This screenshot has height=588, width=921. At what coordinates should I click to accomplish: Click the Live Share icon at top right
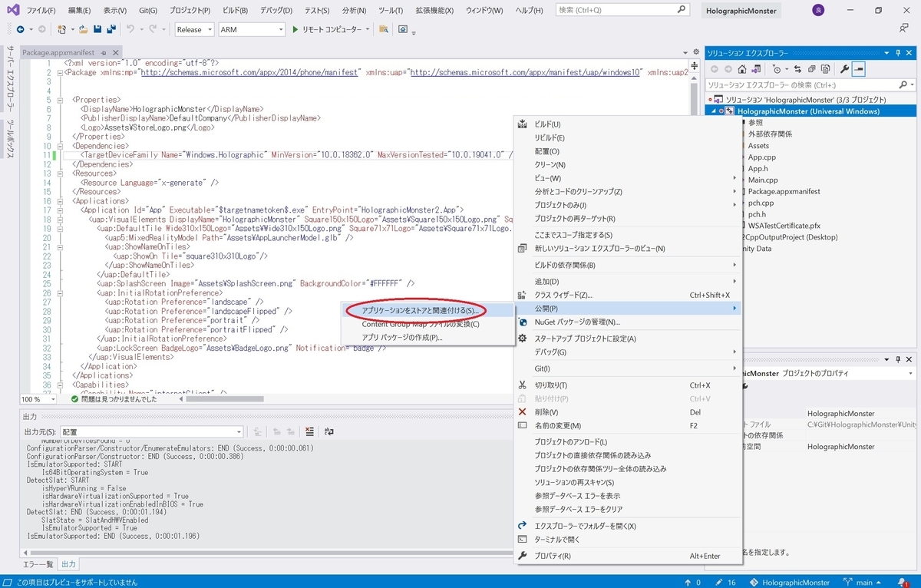(903, 28)
